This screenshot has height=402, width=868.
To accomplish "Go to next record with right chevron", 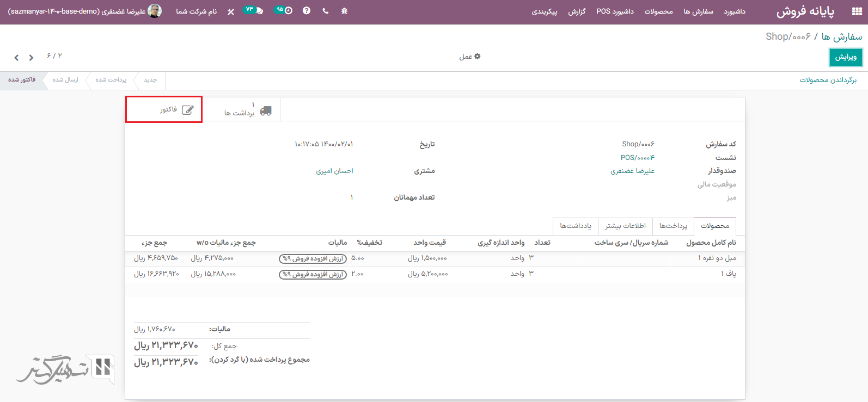I will (x=31, y=58).
